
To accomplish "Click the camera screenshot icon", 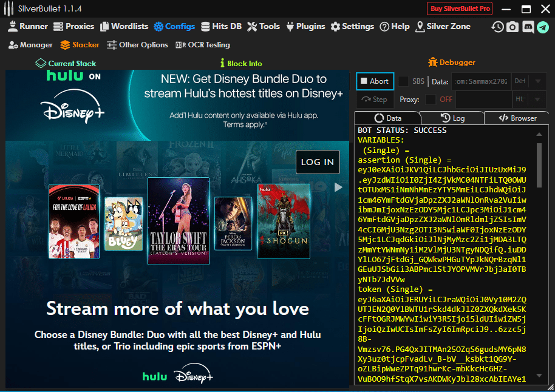I will tap(512, 27).
